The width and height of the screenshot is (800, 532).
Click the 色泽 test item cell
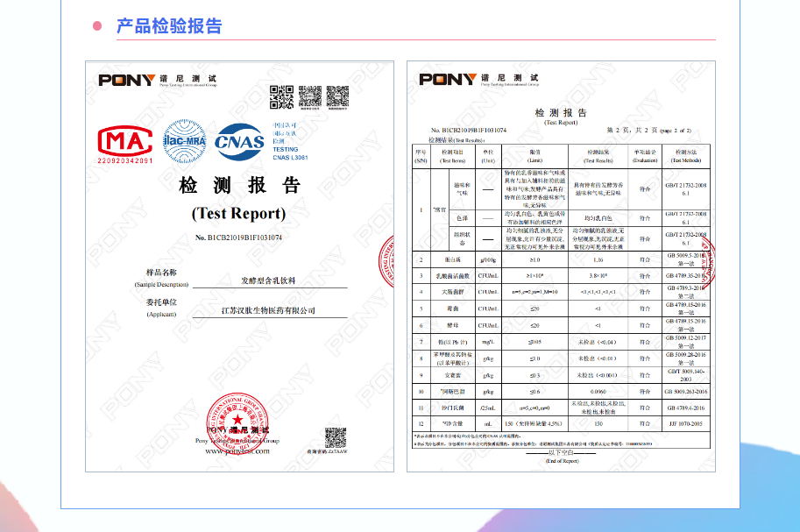[462, 218]
